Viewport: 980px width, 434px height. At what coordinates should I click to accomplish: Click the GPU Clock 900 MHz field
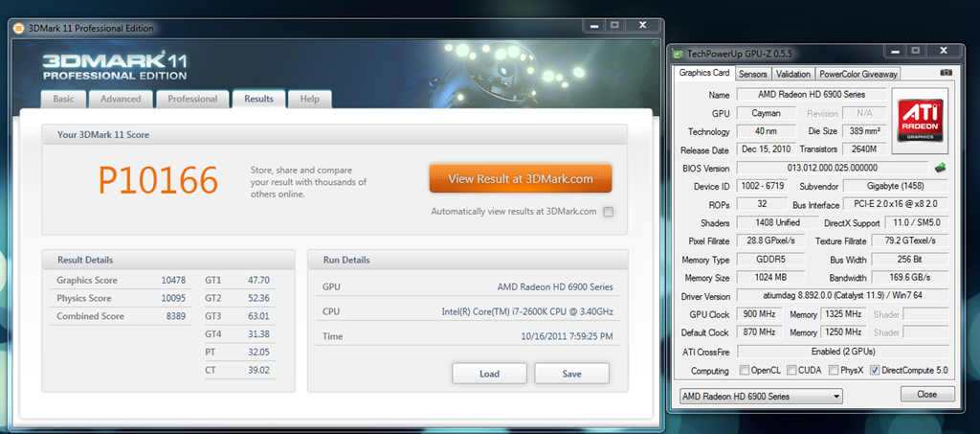click(760, 314)
